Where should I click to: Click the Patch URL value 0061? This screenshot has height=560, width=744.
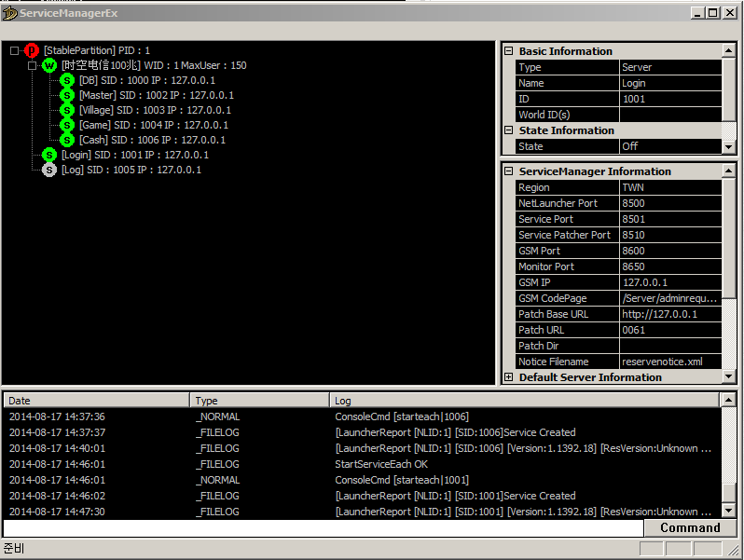(x=670, y=330)
